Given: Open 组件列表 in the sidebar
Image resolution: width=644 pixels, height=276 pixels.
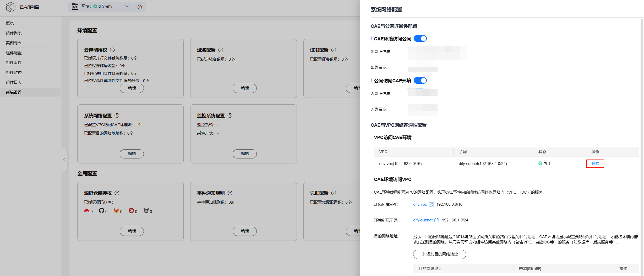Looking at the screenshot, I should (x=14, y=33).
